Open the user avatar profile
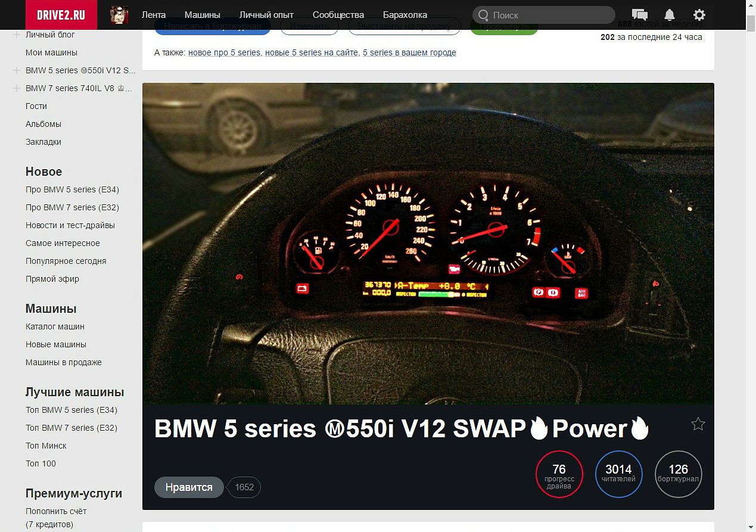756x532 pixels. (x=119, y=15)
